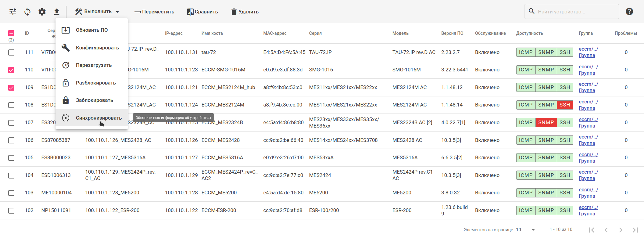644x238 pixels.
Task: Toggle the select-all checkbox in header
Action: (11, 33)
